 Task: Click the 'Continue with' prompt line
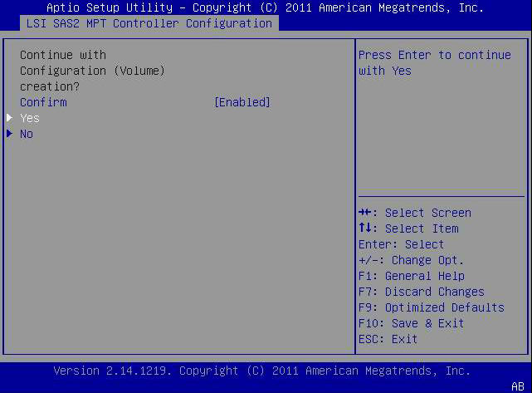63,55
